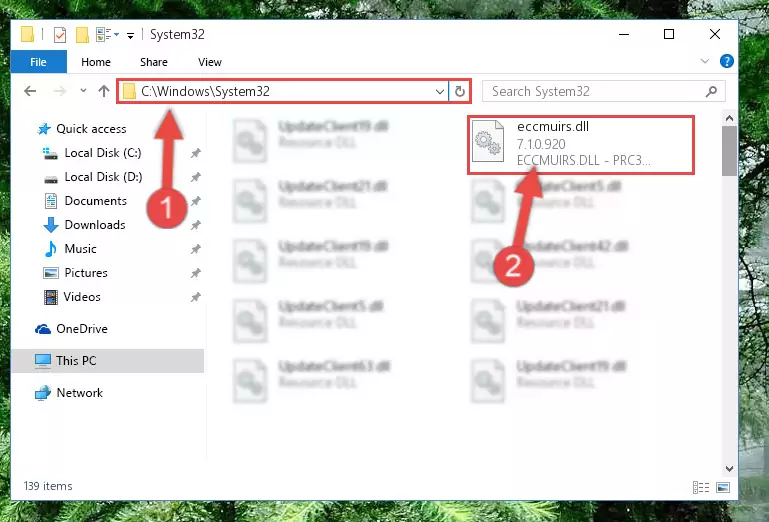Screen dimensions: 769x522
Task: Open the Customize Quick Access Toolbar arrow
Action: [x=130, y=35]
